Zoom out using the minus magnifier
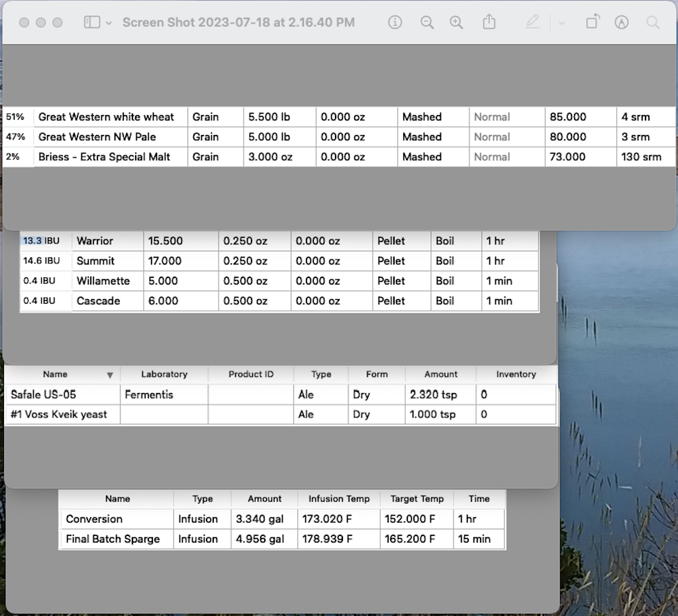This screenshot has height=616, width=678. (x=427, y=22)
